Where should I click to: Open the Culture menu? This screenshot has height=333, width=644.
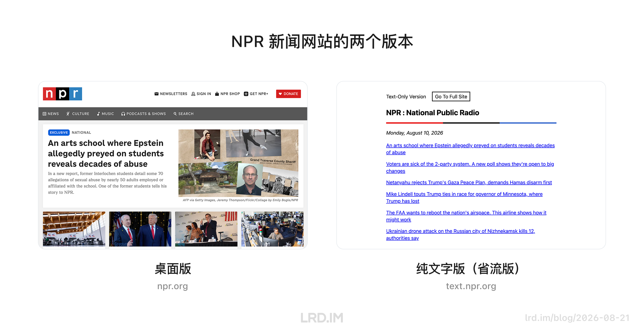pyautogui.click(x=78, y=114)
